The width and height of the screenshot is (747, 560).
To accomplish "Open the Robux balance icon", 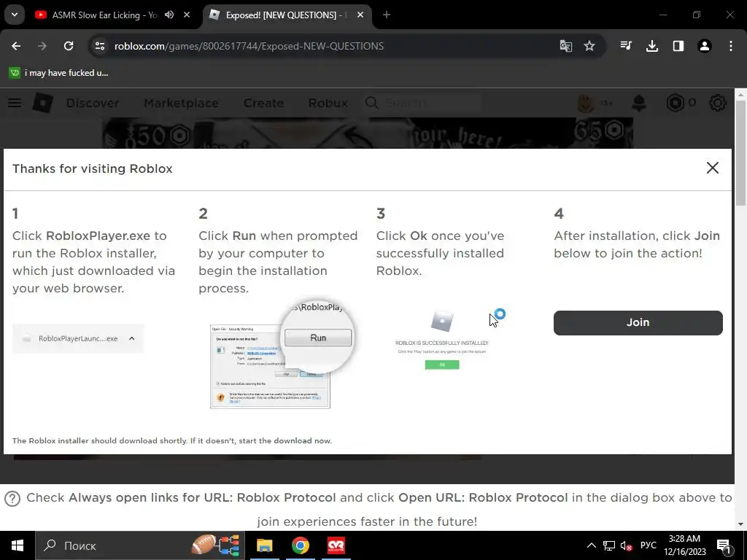I will tap(675, 103).
